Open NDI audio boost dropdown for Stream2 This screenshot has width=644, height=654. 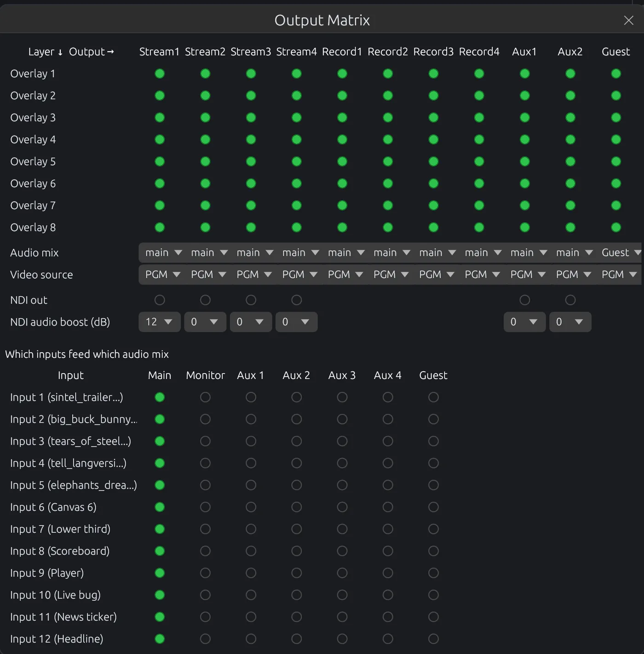[205, 322]
